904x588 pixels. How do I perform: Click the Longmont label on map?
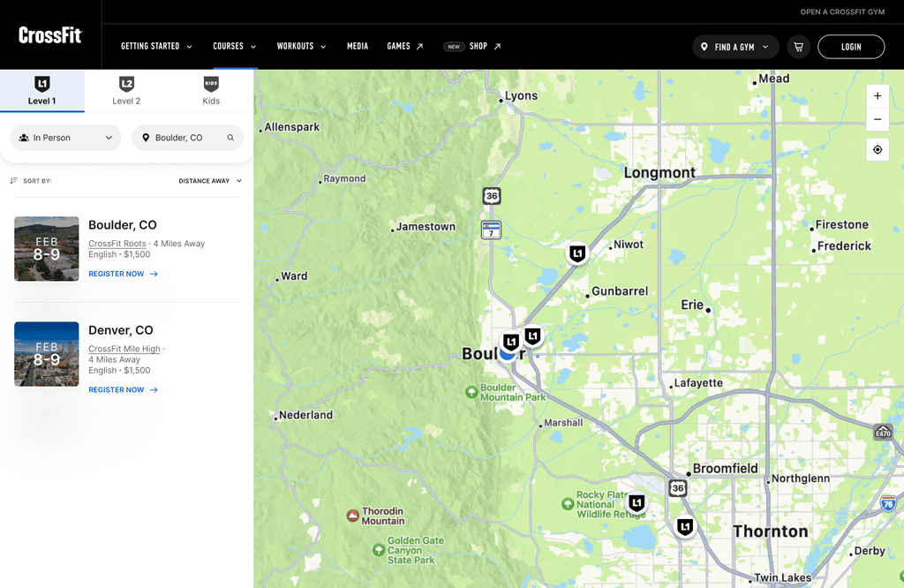tap(659, 173)
